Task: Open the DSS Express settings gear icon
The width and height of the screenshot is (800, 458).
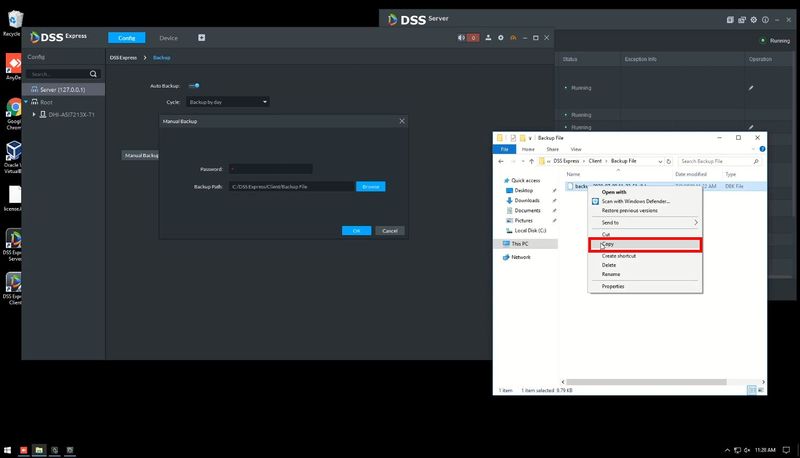Action: tap(501, 38)
